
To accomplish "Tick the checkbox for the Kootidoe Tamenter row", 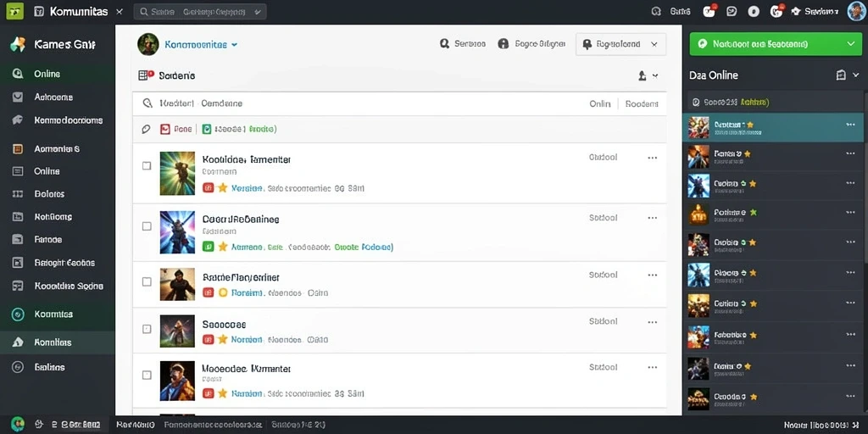I will click(x=147, y=165).
